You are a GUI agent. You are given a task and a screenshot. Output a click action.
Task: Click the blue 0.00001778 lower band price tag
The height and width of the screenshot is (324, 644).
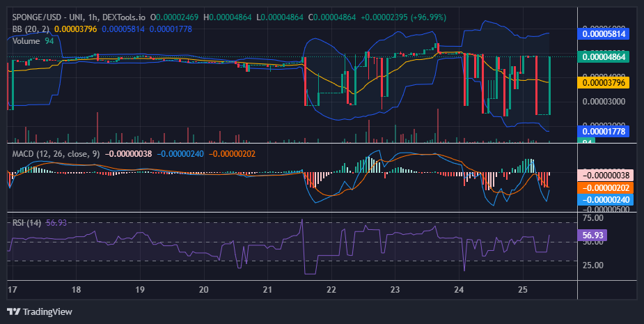point(604,131)
